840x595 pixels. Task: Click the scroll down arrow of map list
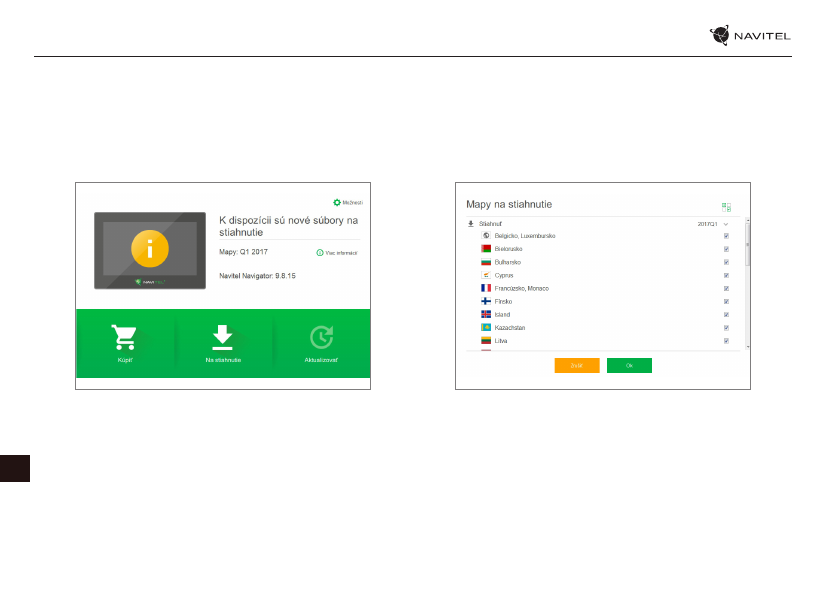pyautogui.click(x=746, y=347)
